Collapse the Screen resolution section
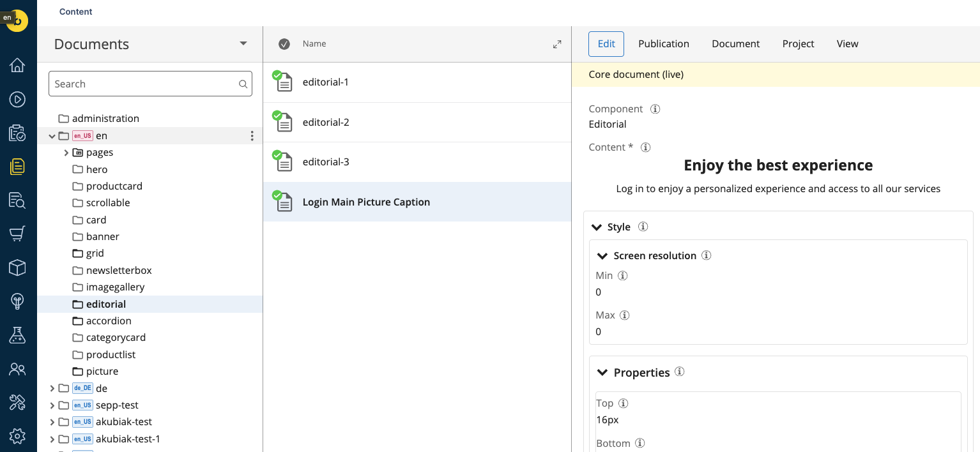This screenshot has height=452, width=980. 602,256
